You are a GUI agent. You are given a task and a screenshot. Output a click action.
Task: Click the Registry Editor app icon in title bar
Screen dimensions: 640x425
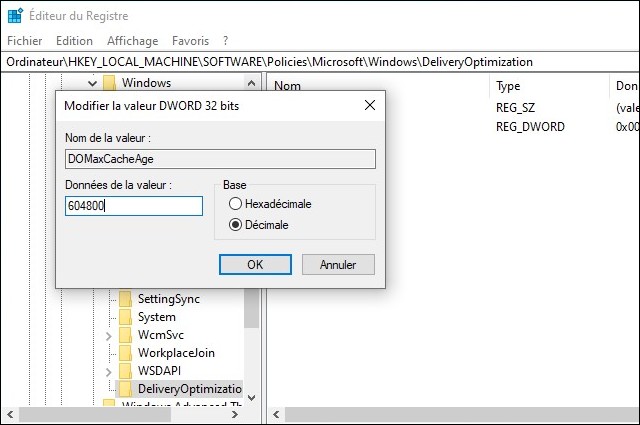click(15, 16)
